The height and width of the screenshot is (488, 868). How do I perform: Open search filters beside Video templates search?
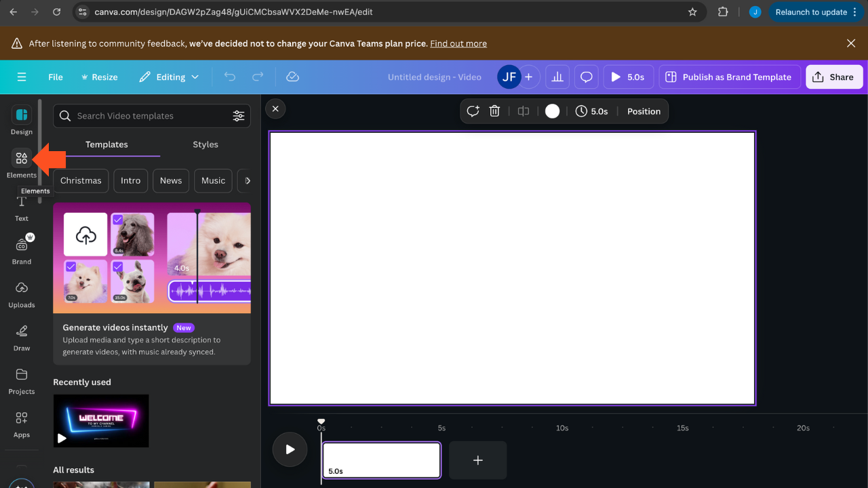pos(239,116)
